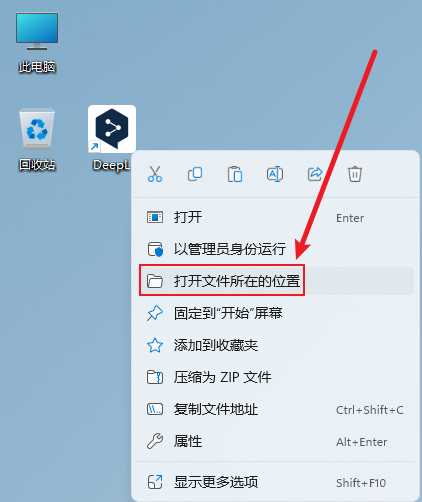Click the Share arrow icon
Viewport: 422px width, 502px height.
315,174
